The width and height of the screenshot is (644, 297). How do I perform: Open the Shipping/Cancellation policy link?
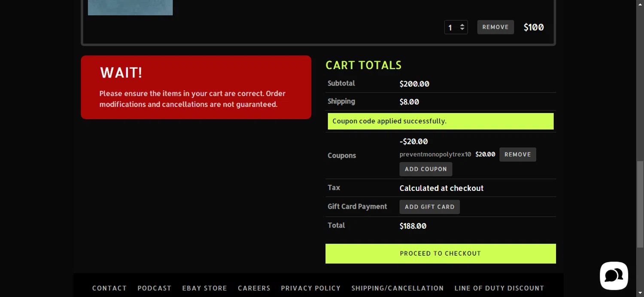click(398, 288)
